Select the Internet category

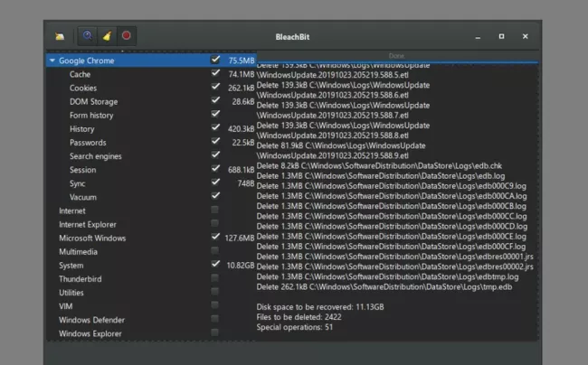pyautogui.click(x=72, y=211)
